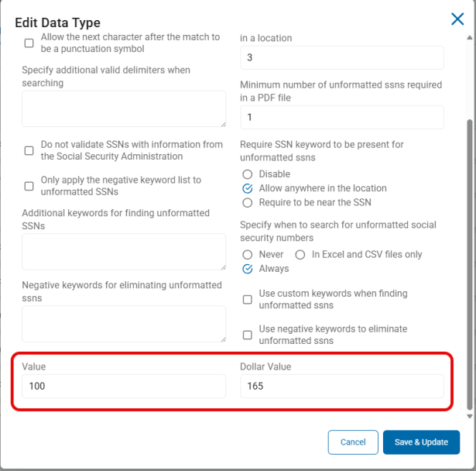
Task: Click the Value input field
Action: point(124,386)
